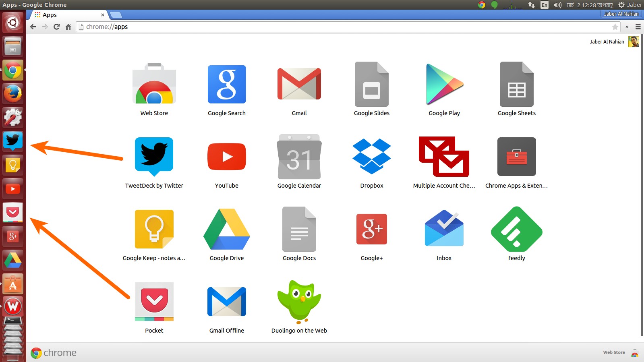Open Pocket from the launcher
The width and height of the screenshot is (644, 362).
coord(13,212)
